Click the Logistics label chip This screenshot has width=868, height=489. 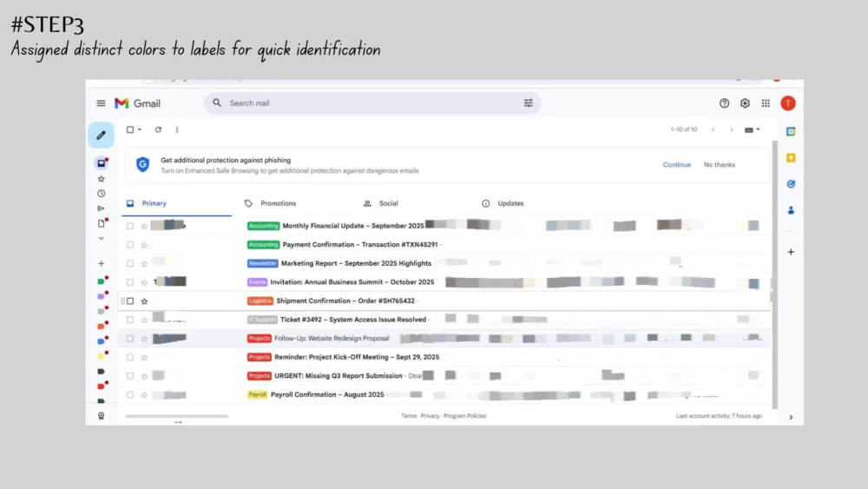point(260,301)
